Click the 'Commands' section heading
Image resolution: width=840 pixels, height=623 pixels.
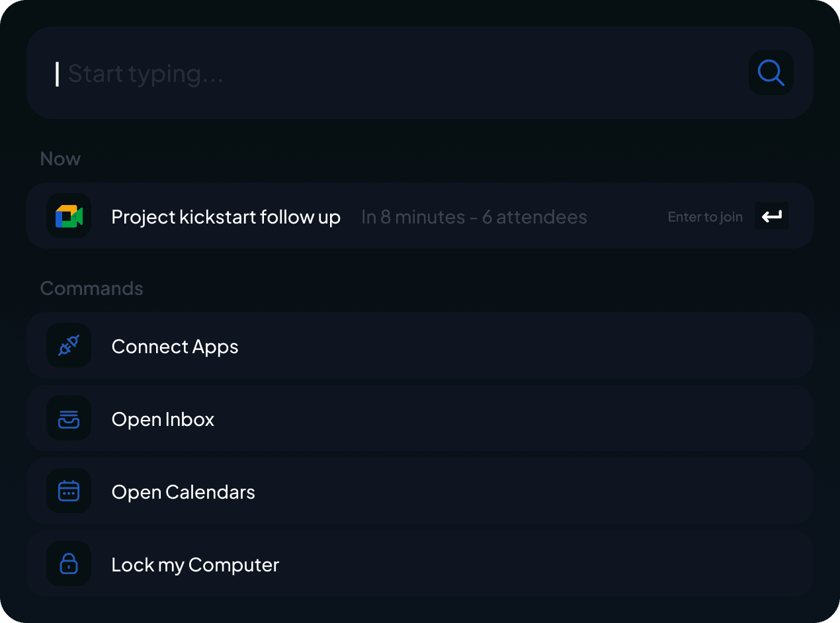(x=91, y=288)
